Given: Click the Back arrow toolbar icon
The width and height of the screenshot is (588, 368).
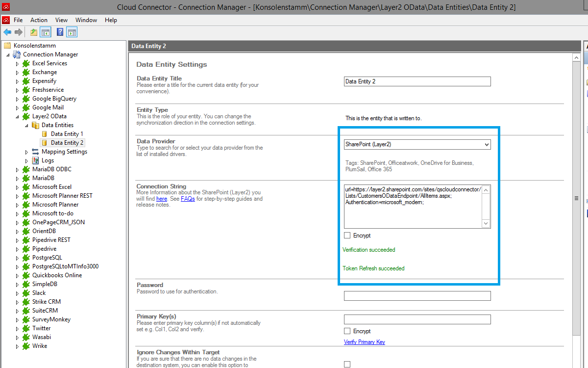Looking at the screenshot, I should tap(7, 32).
